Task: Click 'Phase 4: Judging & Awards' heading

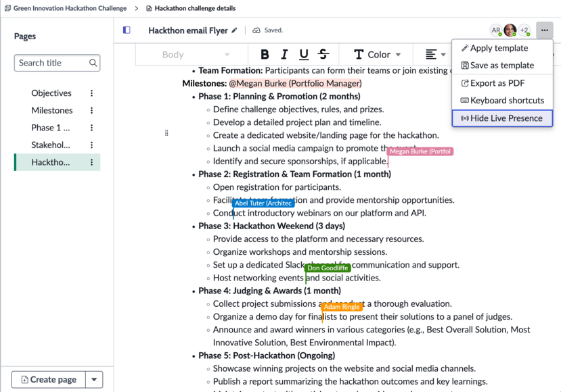Action: [270, 291]
